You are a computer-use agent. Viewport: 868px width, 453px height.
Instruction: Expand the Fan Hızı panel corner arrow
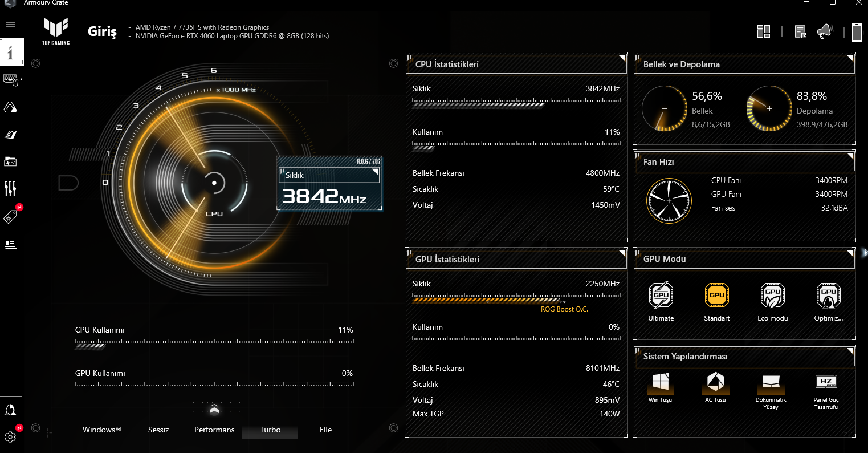850,156
